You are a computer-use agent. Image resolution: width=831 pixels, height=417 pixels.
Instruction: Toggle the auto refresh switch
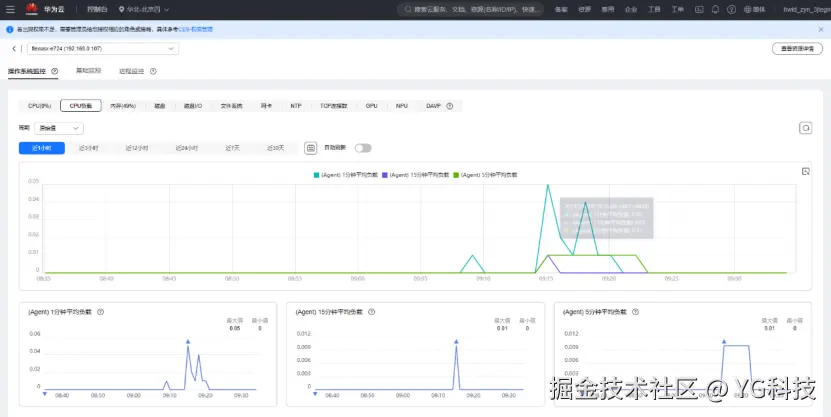(363, 148)
